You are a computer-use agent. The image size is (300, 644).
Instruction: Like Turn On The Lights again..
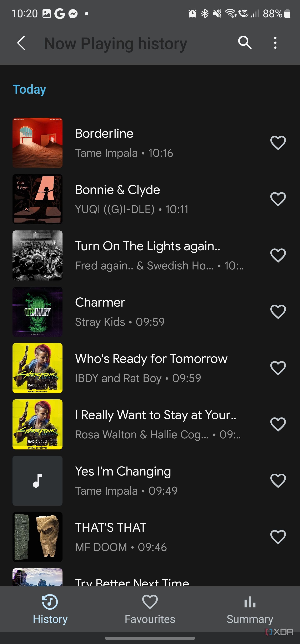[278, 255]
